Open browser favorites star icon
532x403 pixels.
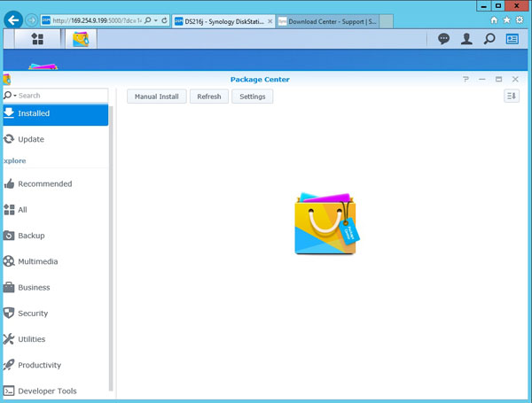point(507,20)
